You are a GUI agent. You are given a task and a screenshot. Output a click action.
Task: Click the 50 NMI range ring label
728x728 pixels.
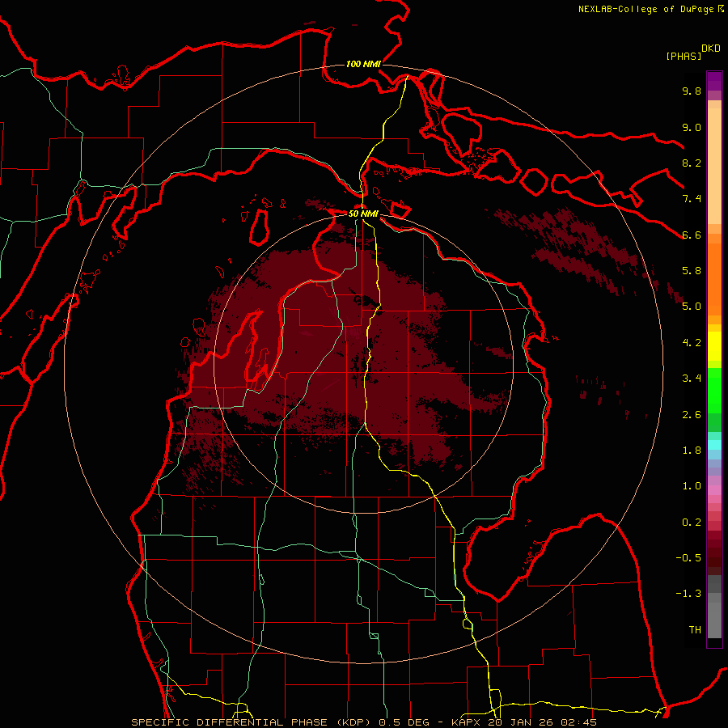click(x=363, y=214)
